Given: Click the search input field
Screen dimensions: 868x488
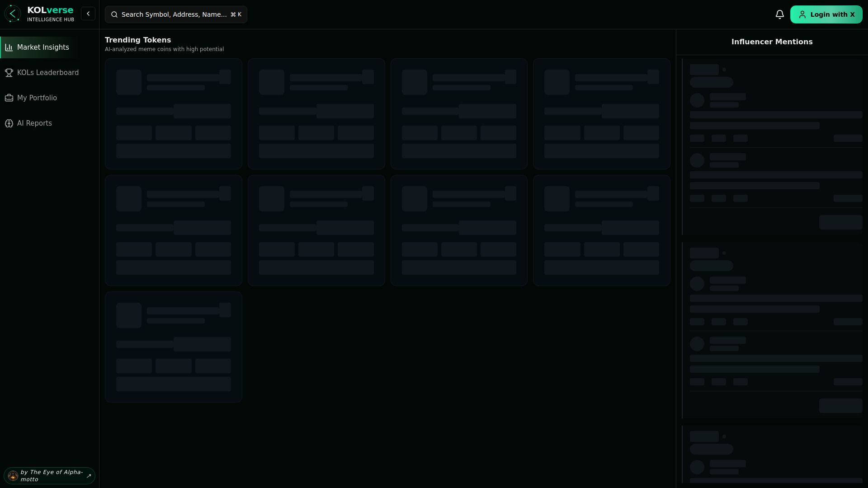Looking at the screenshot, I should tap(176, 14).
